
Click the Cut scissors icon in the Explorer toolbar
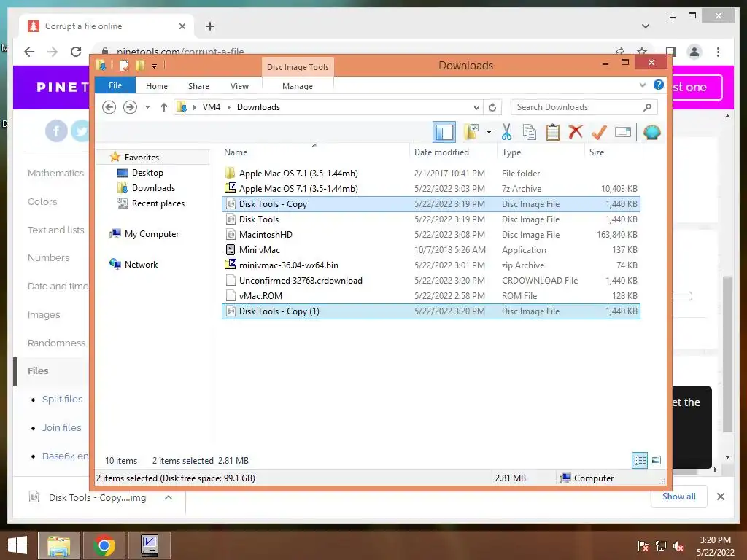pyautogui.click(x=506, y=132)
